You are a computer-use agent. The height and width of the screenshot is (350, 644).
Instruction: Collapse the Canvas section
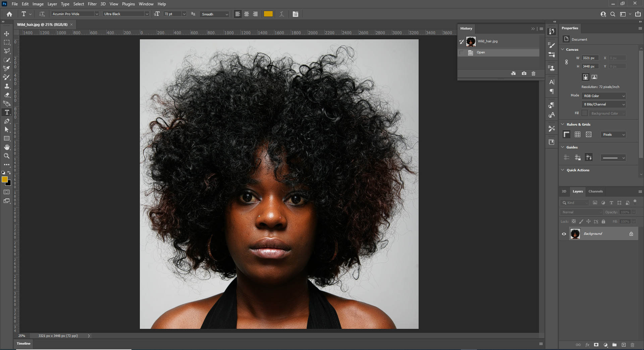click(562, 49)
